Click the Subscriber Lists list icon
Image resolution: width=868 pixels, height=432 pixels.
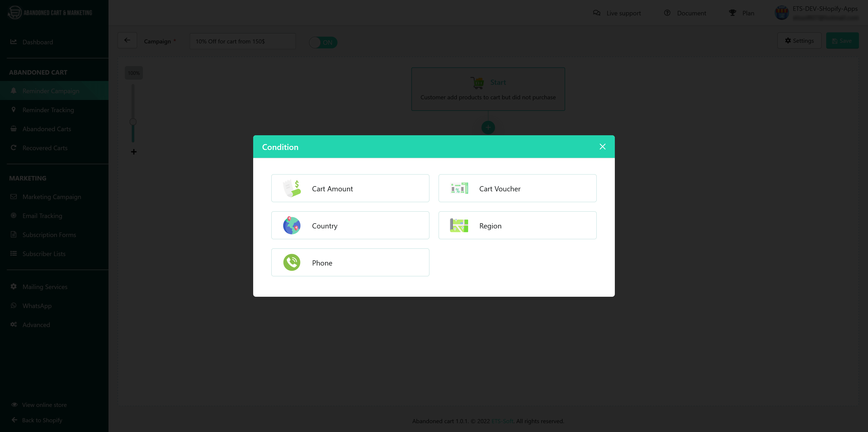click(x=14, y=253)
